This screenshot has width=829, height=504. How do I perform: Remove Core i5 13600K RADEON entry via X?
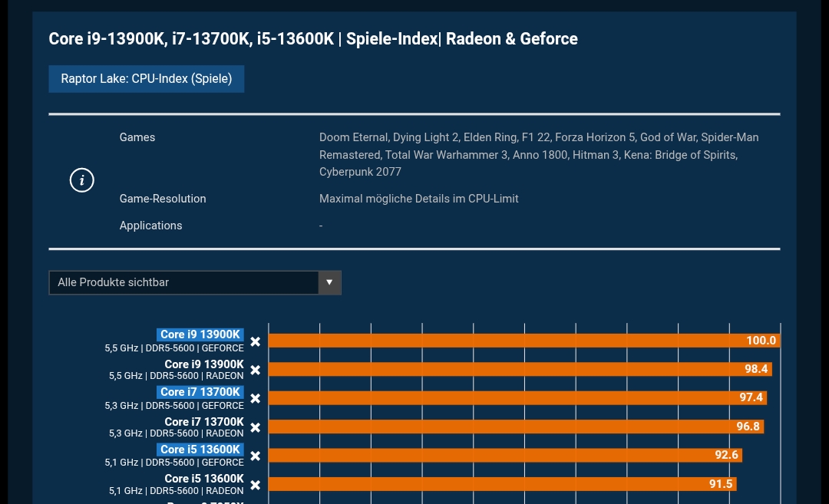[256, 485]
